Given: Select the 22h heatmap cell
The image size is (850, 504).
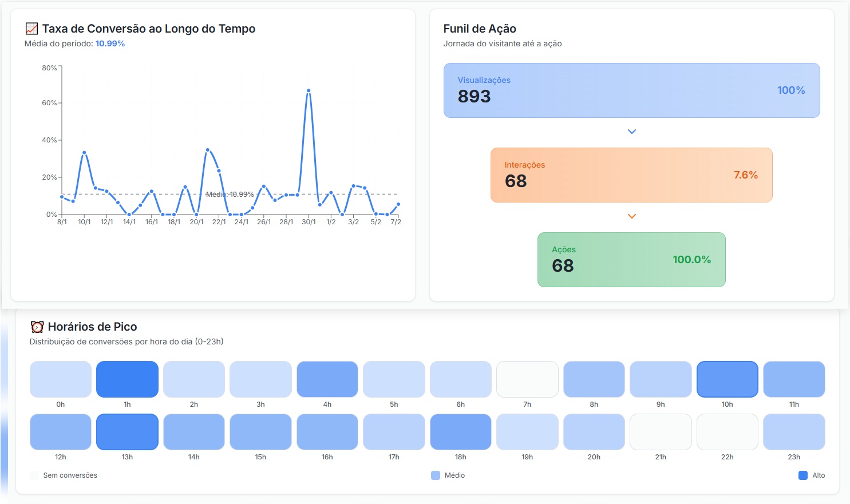Looking at the screenshot, I should click(727, 431).
